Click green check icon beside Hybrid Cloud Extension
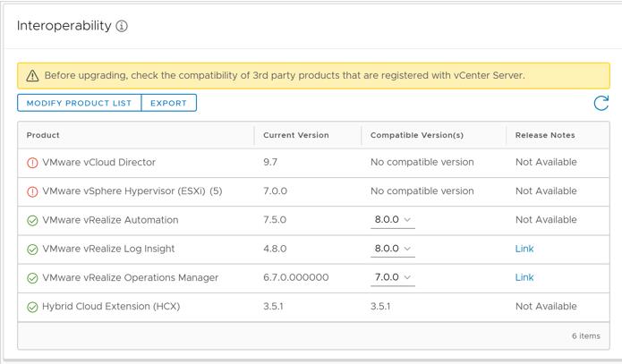Viewport: 622px width, 364px height. 32,307
